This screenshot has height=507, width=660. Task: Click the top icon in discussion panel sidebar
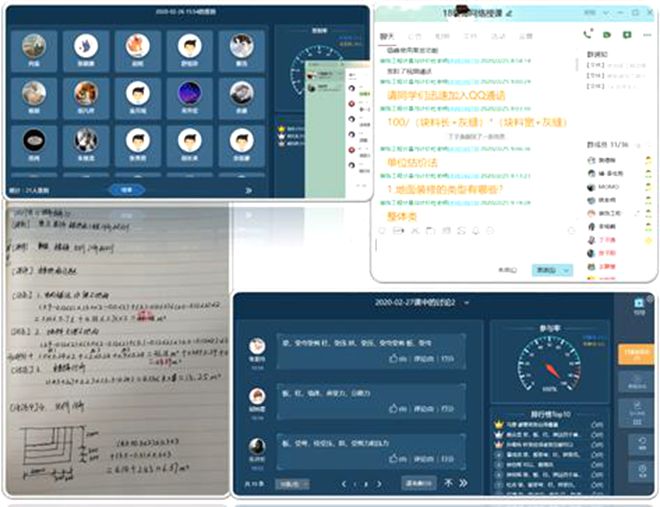click(x=640, y=305)
